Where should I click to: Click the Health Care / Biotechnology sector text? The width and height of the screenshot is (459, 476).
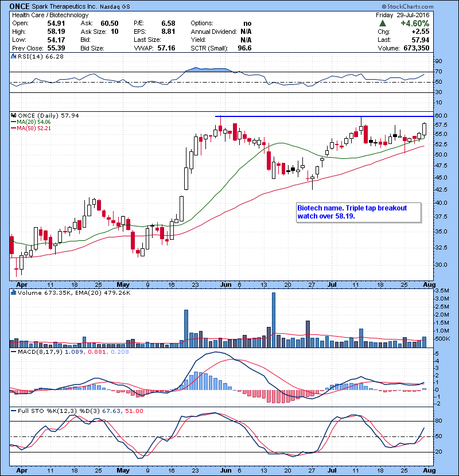[50, 15]
